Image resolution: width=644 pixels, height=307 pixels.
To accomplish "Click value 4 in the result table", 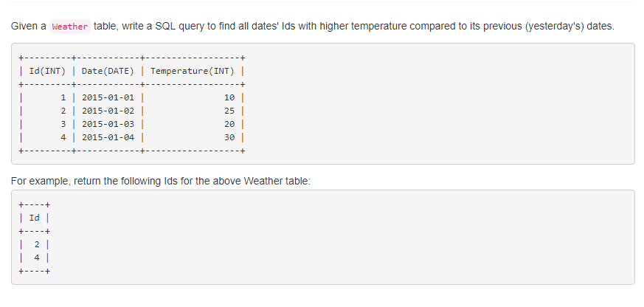I will click(37, 258).
